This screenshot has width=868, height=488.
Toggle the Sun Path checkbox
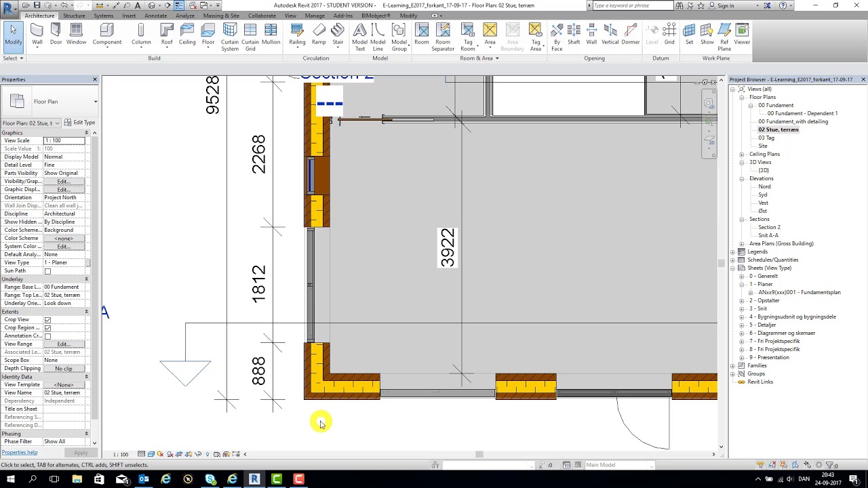tap(47, 271)
